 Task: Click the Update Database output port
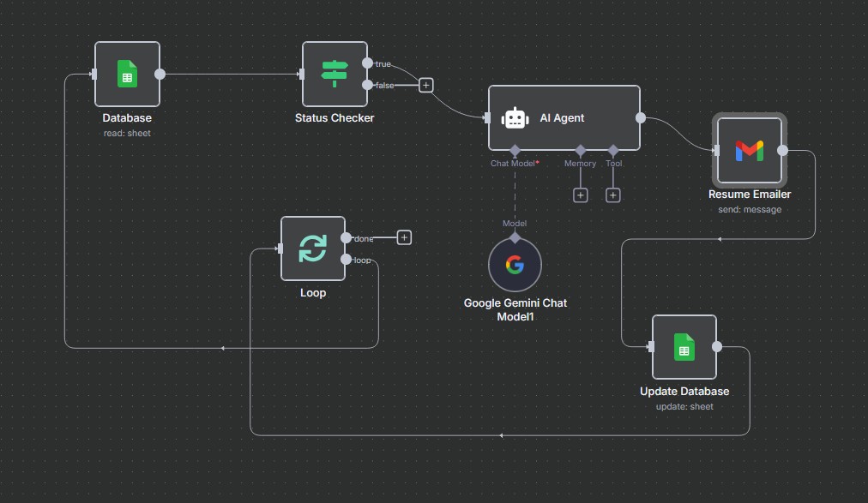(x=717, y=347)
